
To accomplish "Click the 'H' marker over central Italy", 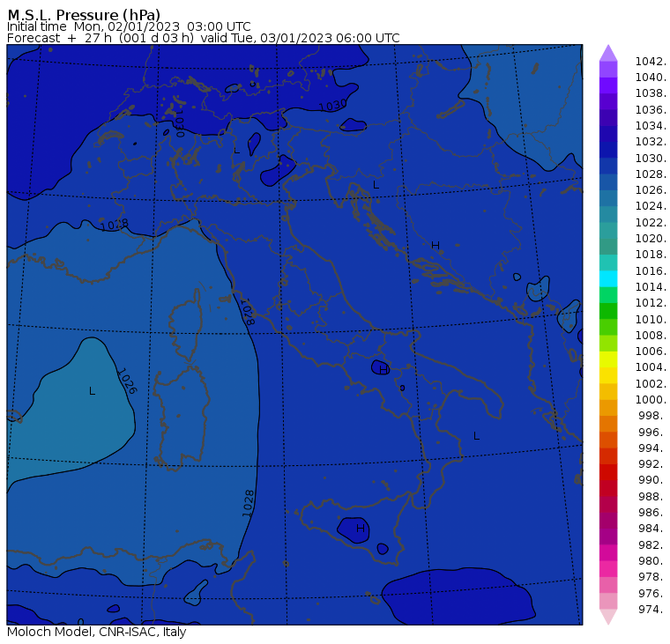I will point(383,369).
